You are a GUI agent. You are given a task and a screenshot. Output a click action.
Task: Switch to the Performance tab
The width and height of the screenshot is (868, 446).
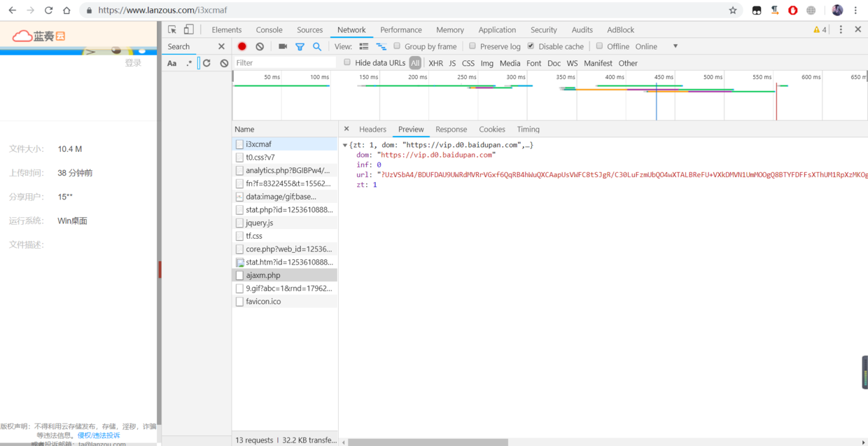coord(401,29)
